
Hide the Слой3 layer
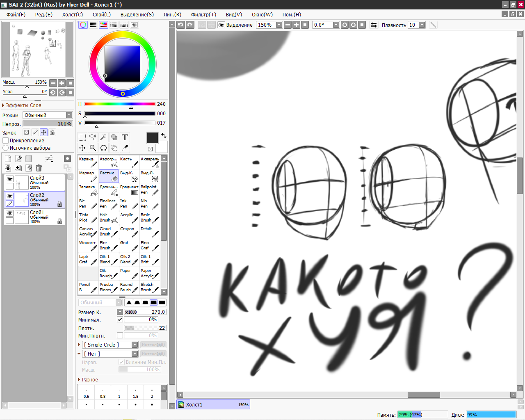pyautogui.click(x=9, y=179)
